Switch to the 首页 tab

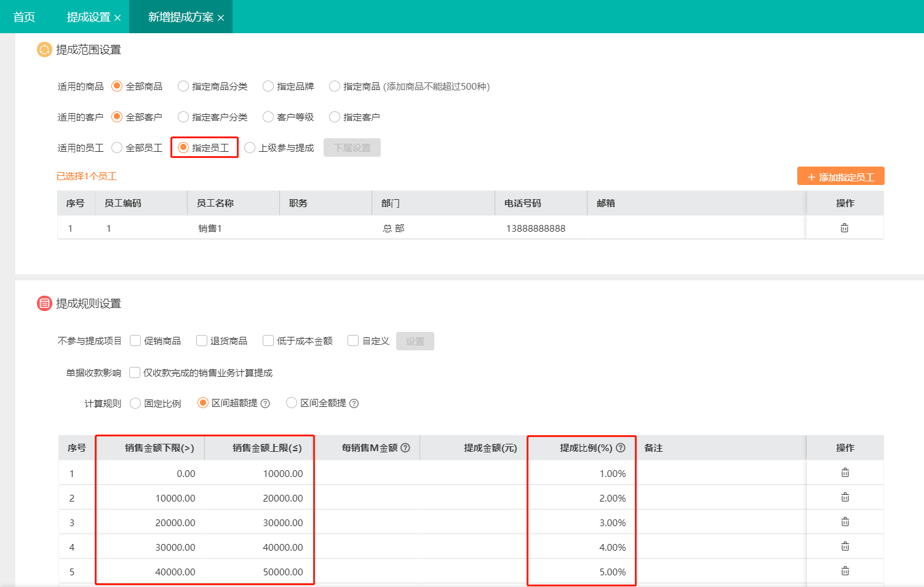pos(24,17)
